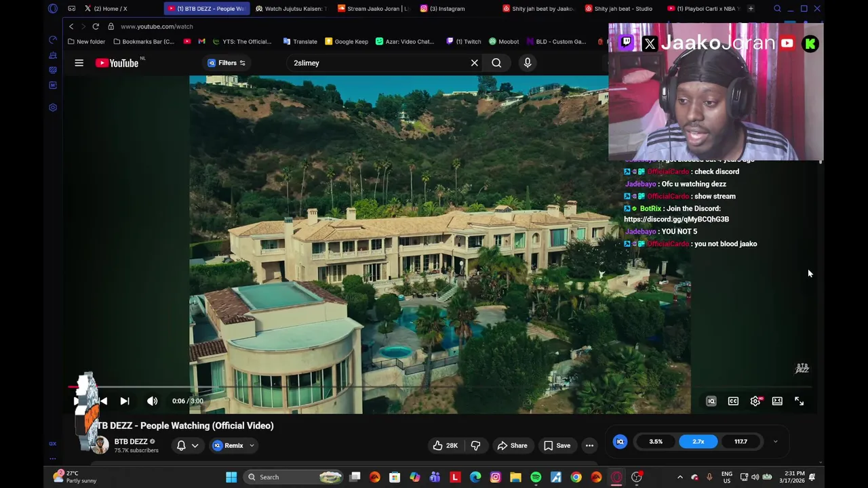The image size is (868, 488).
Task: Open a new browser tab
Action: point(751,9)
